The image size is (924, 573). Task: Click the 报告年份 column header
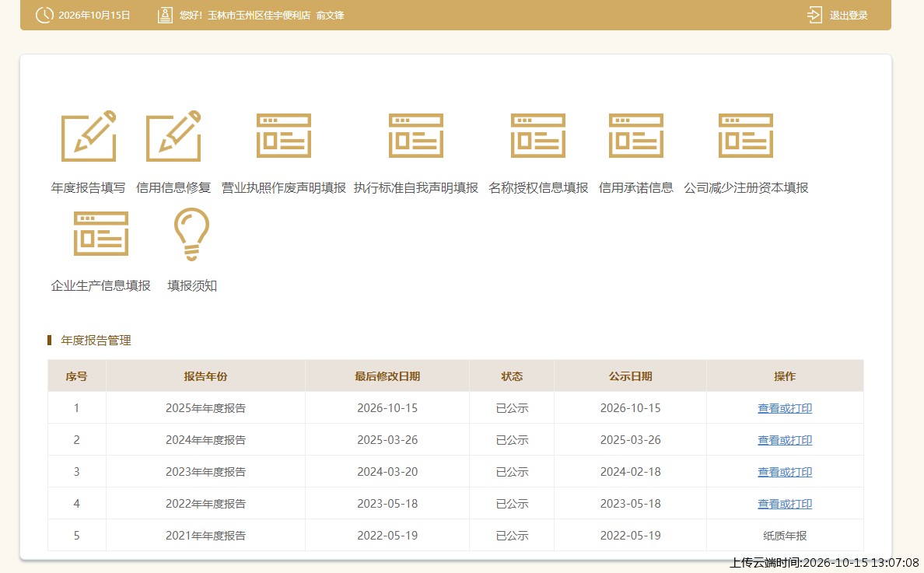205,376
